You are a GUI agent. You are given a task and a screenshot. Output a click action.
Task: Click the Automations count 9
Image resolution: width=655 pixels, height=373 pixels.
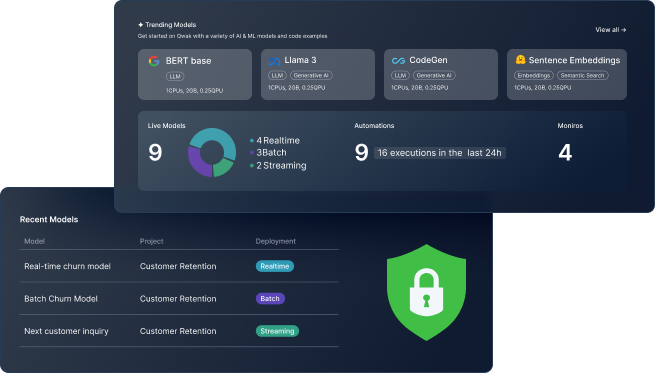(x=362, y=152)
